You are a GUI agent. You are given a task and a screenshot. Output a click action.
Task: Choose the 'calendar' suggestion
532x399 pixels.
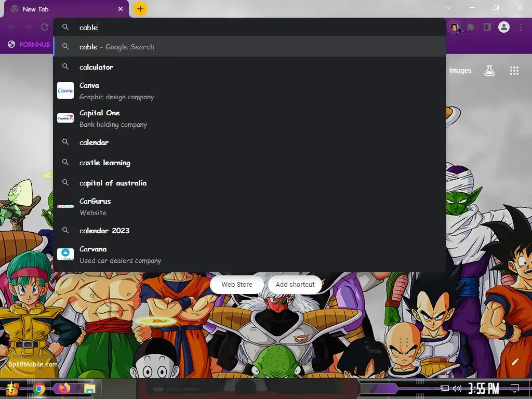(249, 142)
